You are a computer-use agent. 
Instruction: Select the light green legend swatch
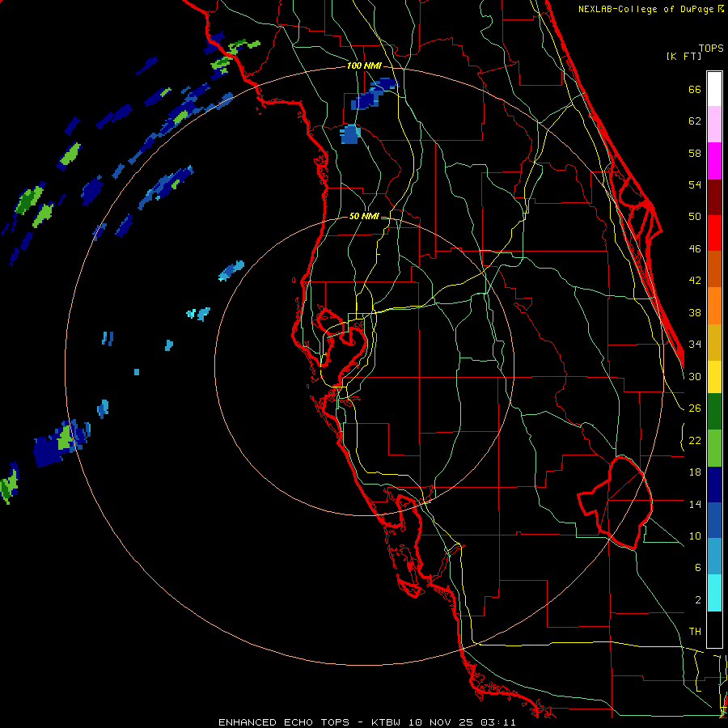[714, 448]
